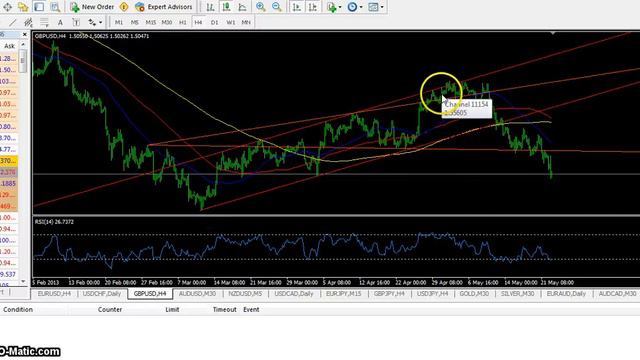
Task: Open the Navigator folder-star icon
Action: pos(23,7)
